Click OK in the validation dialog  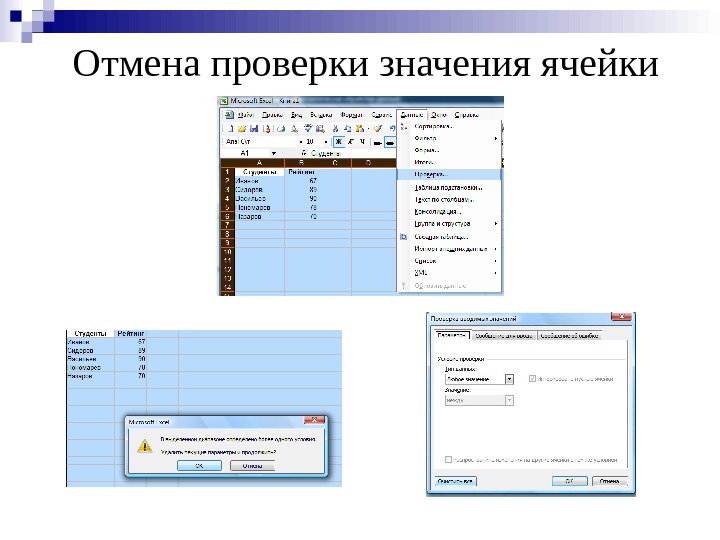coord(569,481)
